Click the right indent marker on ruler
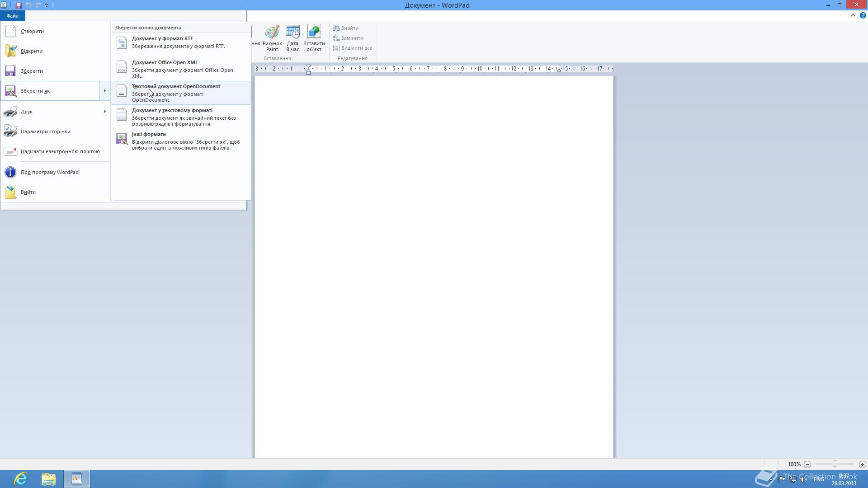 tap(559, 70)
